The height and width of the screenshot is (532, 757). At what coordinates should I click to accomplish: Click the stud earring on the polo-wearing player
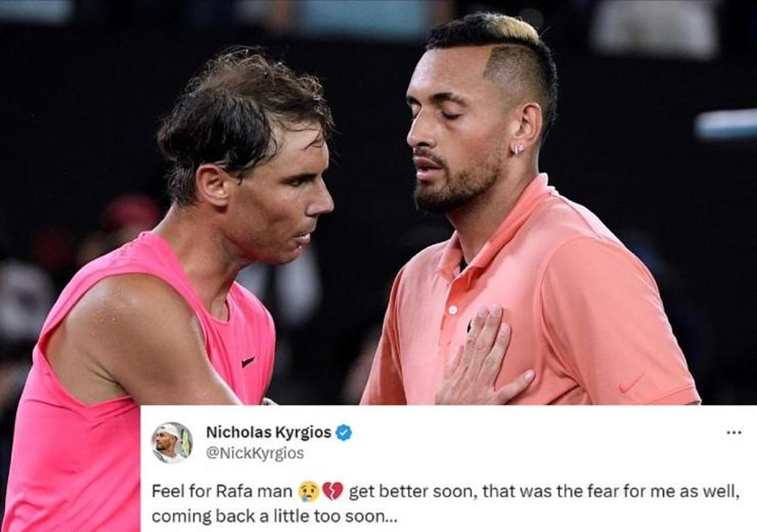pyautogui.click(x=518, y=149)
